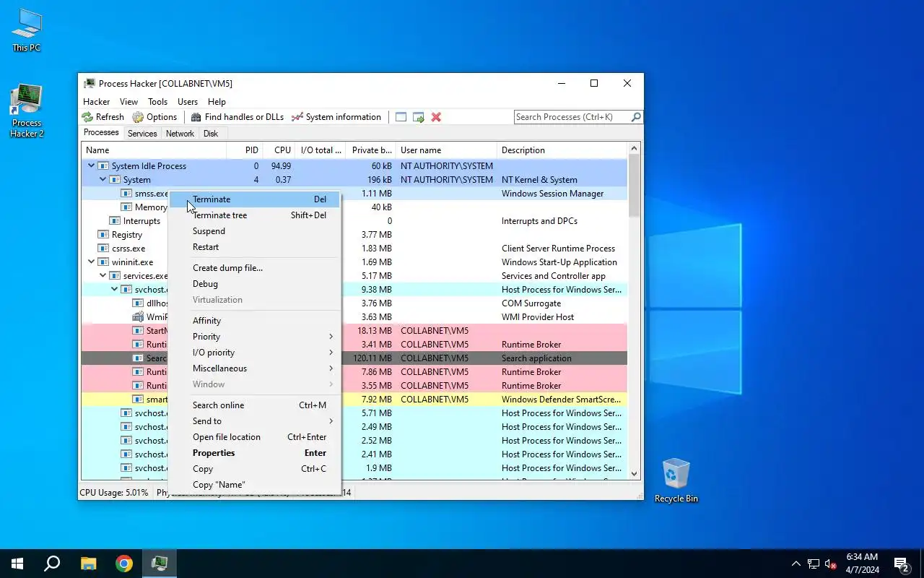Image resolution: width=924 pixels, height=578 pixels.
Task: Click the search magnifier icon in search box
Action: click(x=636, y=117)
